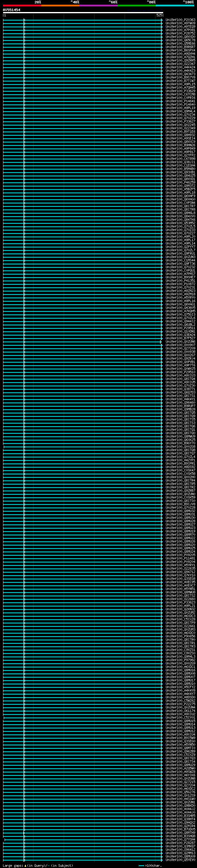Click the UniRef100_C1MS44 label
This screenshot has width=197, height=868.
pyautogui.click(x=180, y=260)
